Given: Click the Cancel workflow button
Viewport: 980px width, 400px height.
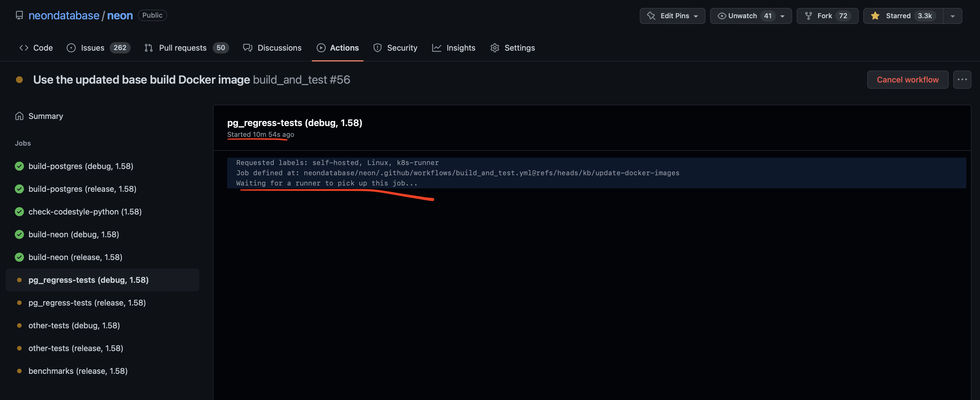Looking at the screenshot, I should point(908,79).
